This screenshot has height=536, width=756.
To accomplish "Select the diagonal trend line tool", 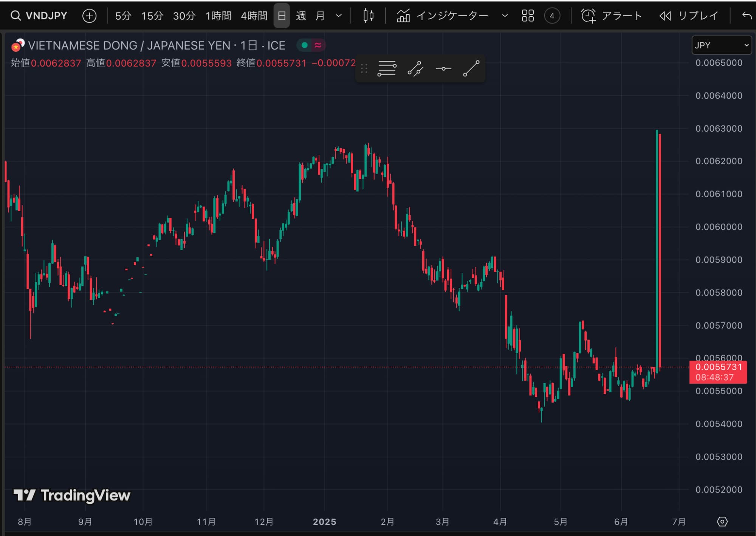I will (471, 69).
